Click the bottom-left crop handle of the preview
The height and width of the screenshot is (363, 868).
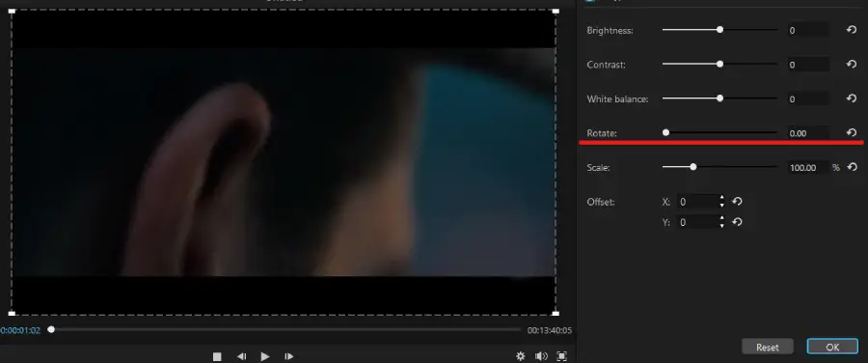[x=12, y=314]
